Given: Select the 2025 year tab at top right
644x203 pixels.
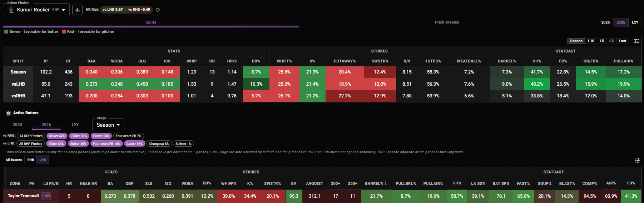Looking at the screenshot, I should pyautogui.click(x=605, y=22).
